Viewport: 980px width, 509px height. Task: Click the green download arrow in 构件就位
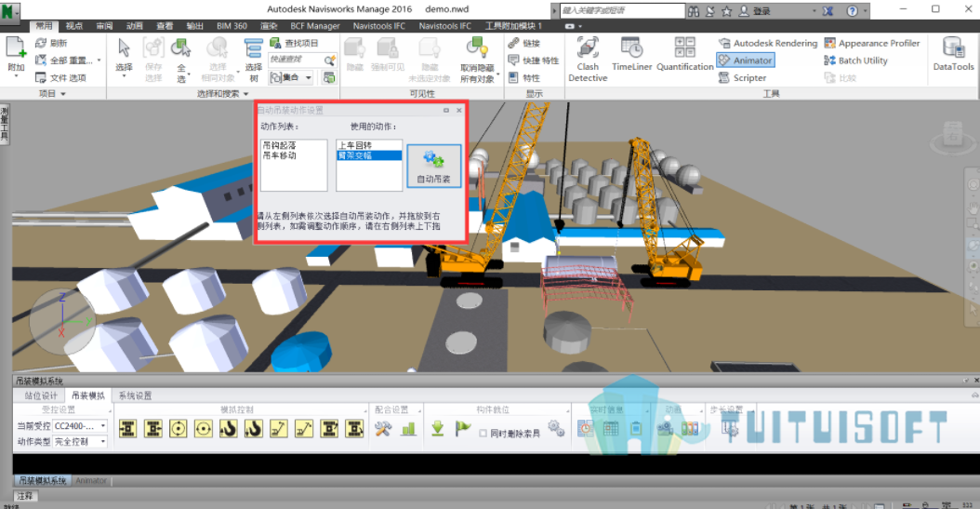pyautogui.click(x=438, y=428)
